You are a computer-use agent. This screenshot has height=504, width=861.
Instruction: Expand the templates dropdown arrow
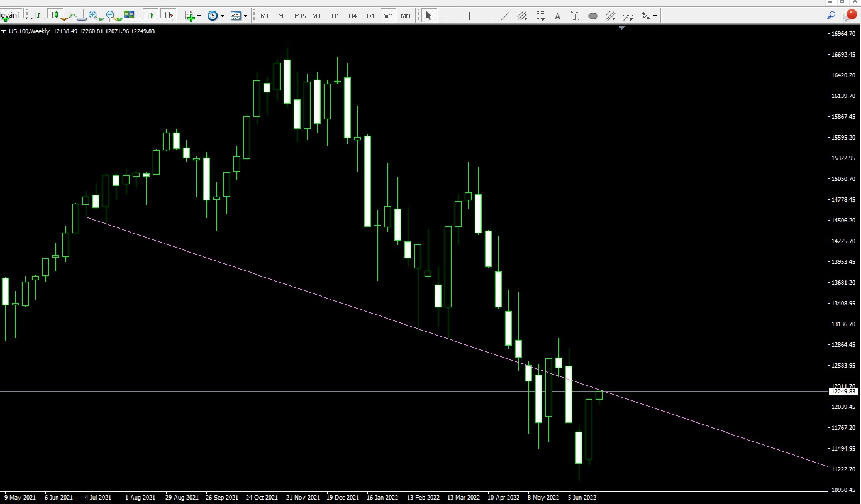pyautogui.click(x=246, y=16)
